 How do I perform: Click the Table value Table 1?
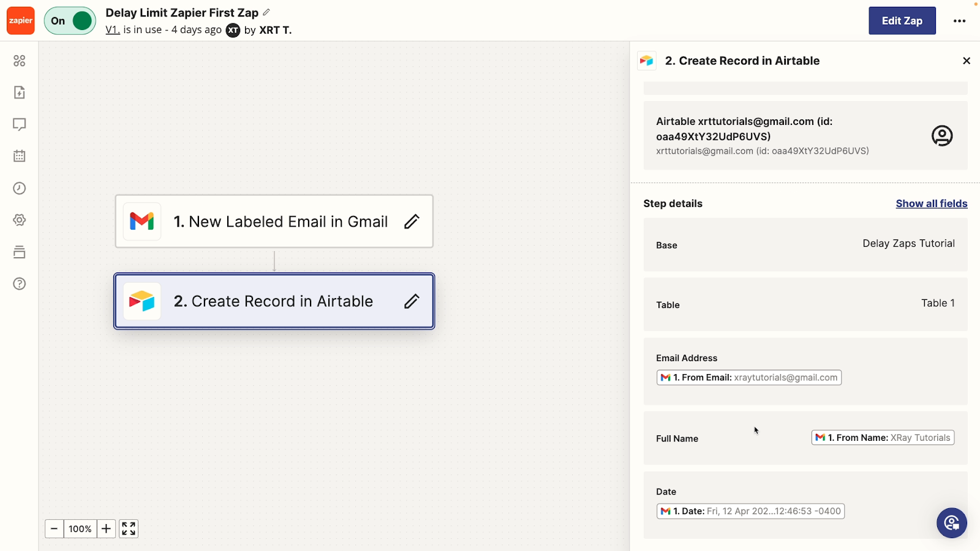(x=938, y=303)
